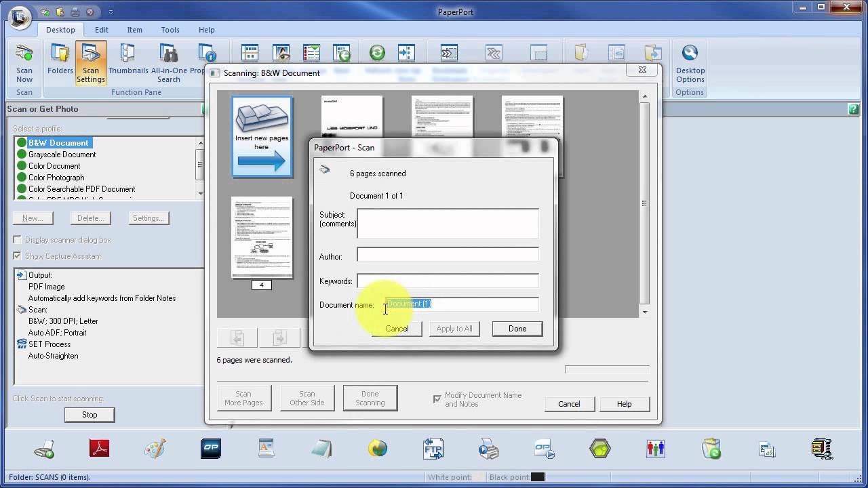The height and width of the screenshot is (488, 868).
Task: Open the Item ribbon tab
Action: coord(135,30)
